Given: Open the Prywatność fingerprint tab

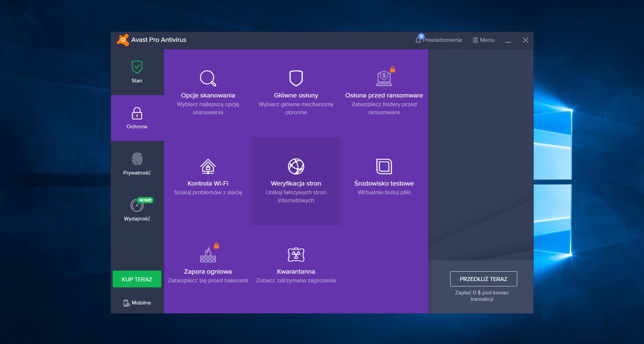Looking at the screenshot, I should (137, 164).
